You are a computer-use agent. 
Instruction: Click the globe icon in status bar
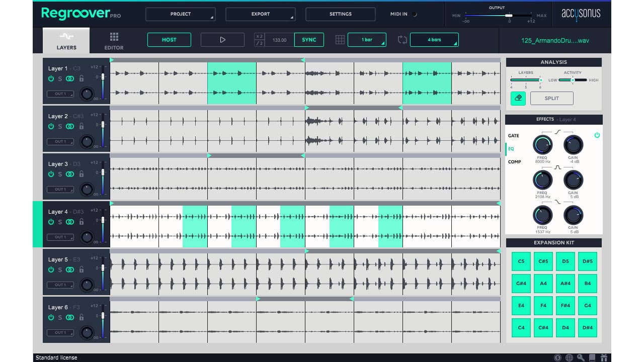569,357
